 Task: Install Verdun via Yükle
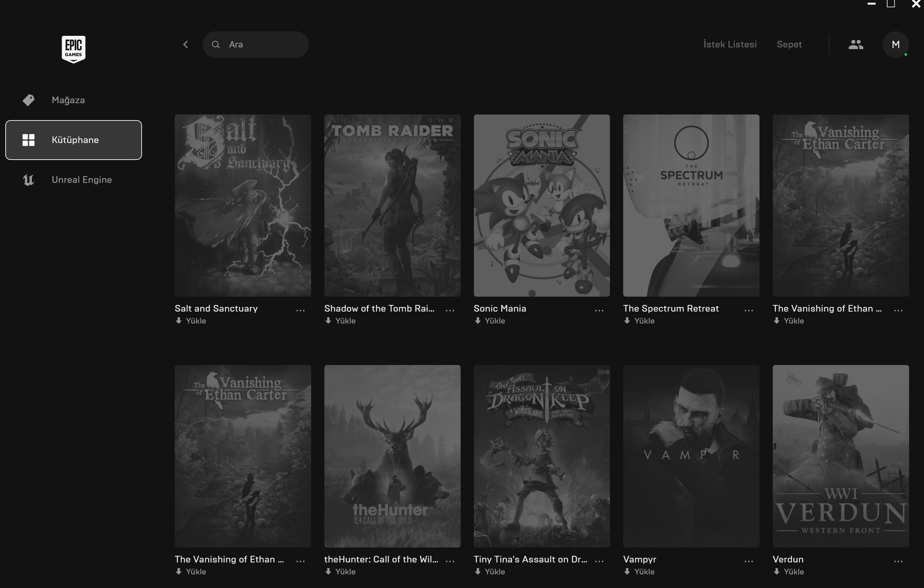[x=789, y=572]
